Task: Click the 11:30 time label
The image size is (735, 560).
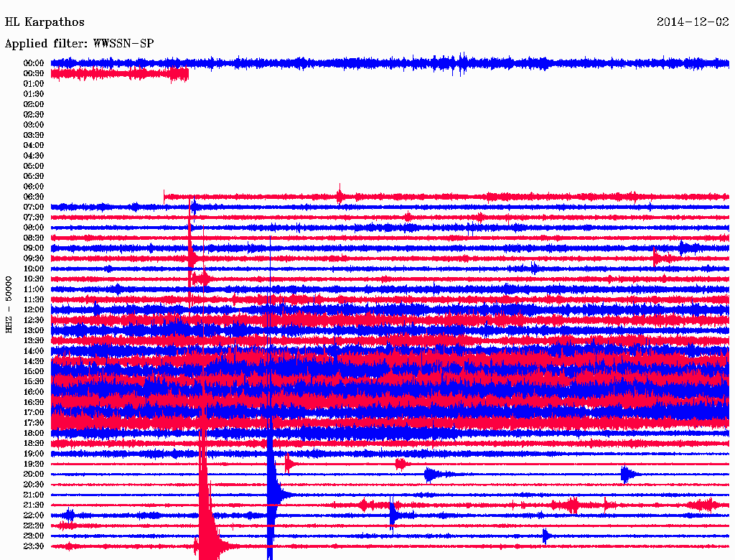Action: coord(34,299)
